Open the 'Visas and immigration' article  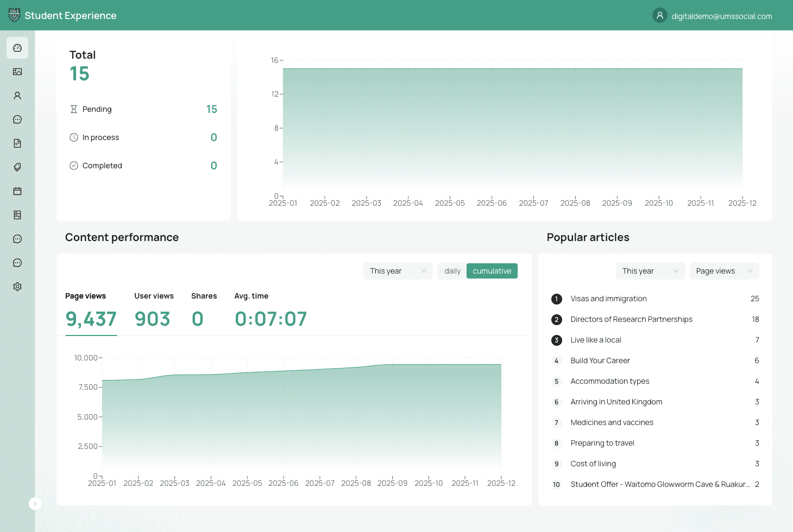(x=608, y=299)
